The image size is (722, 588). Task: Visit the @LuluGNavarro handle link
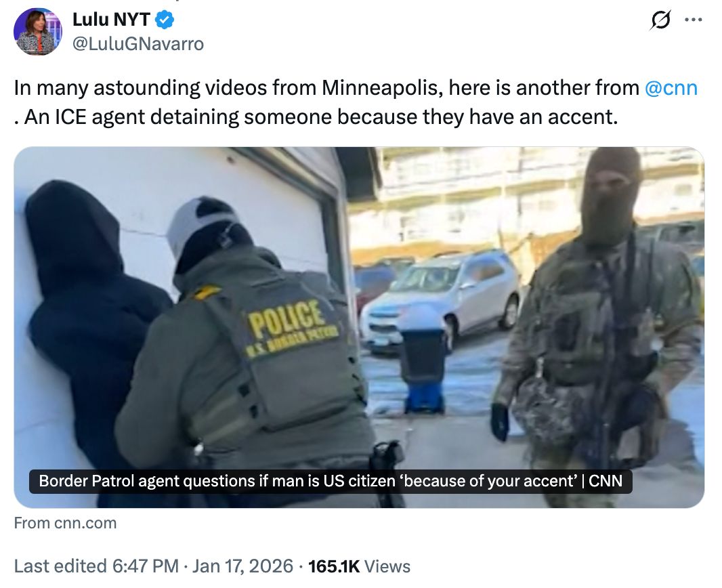click(138, 44)
